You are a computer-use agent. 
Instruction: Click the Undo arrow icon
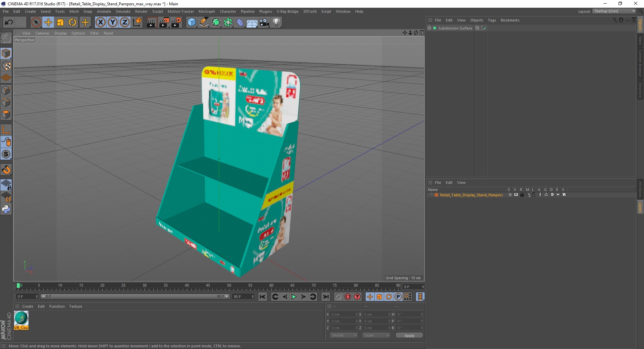pyautogui.click(x=9, y=22)
